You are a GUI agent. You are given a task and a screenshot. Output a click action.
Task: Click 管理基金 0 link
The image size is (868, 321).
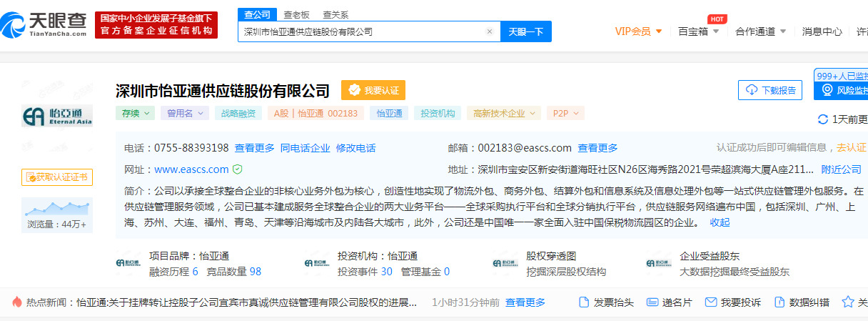[x=425, y=272]
